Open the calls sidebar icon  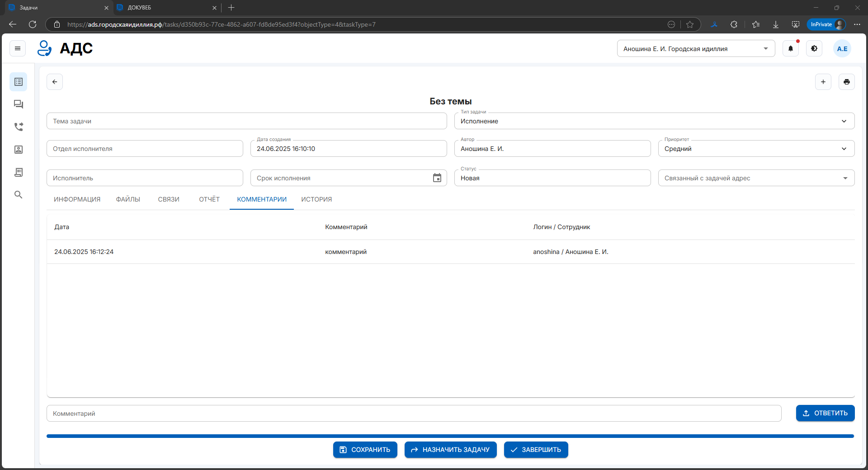pyautogui.click(x=19, y=127)
